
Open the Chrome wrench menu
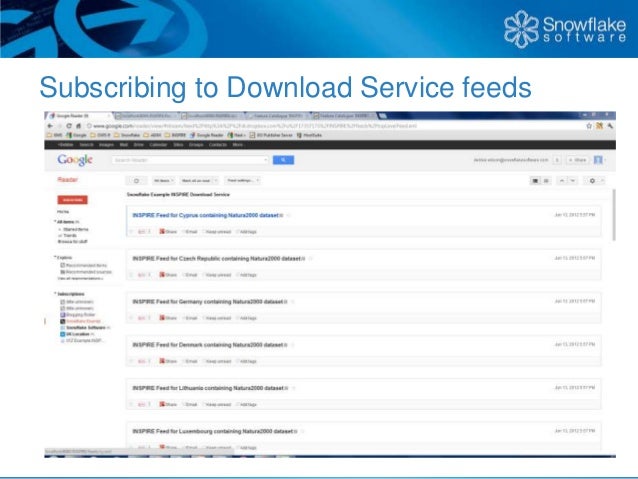click(x=610, y=126)
